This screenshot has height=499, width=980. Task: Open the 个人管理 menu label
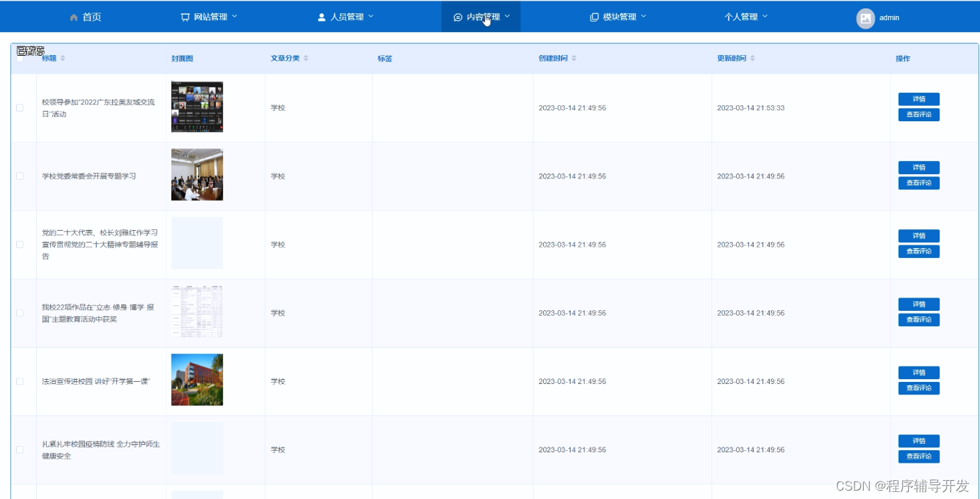click(741, 17)
